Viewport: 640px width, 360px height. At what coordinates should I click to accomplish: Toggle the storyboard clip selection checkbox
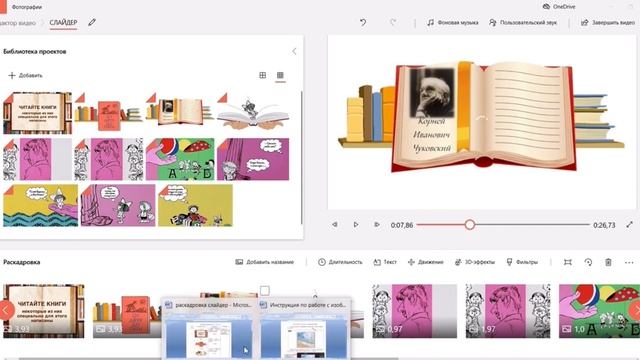click(264, 291)
